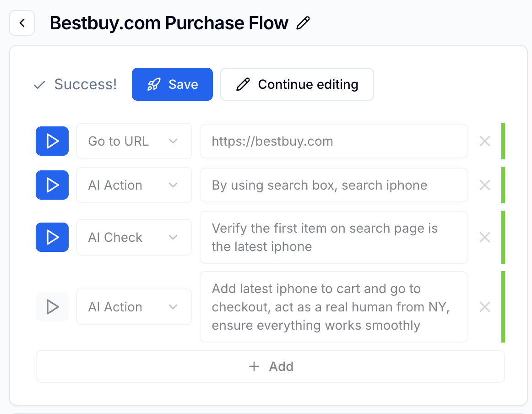
Task: Click the bestbuy.com URL input field
Action: pyautogui.click(x=334, y=141)
